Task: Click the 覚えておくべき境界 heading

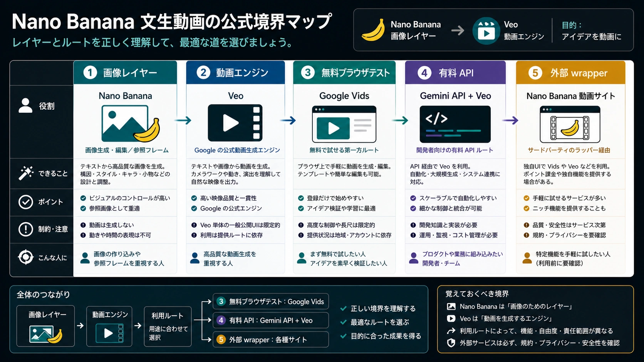Action: tap(477, 294)
